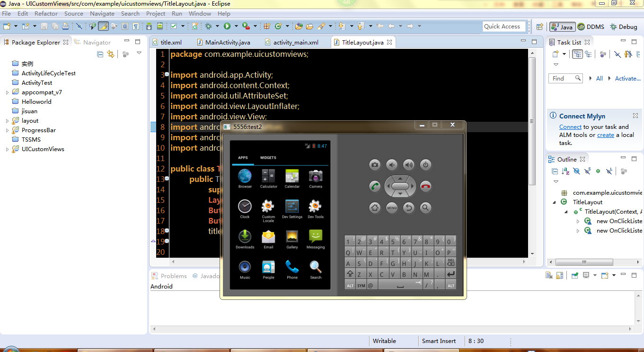Click the Task List Find field
This screenshot has height=352, width=644.
[x=566, y=79]
